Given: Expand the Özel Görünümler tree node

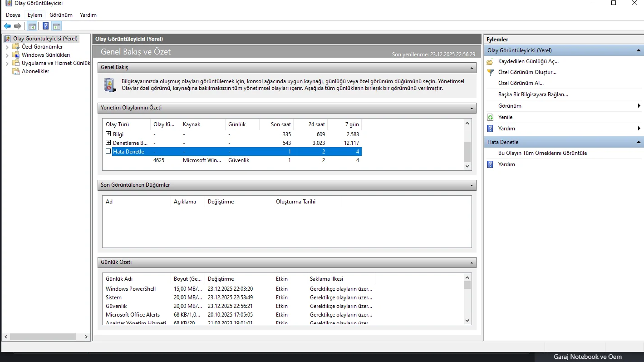Looking at the screenshot, I should [x=7, y=47].
